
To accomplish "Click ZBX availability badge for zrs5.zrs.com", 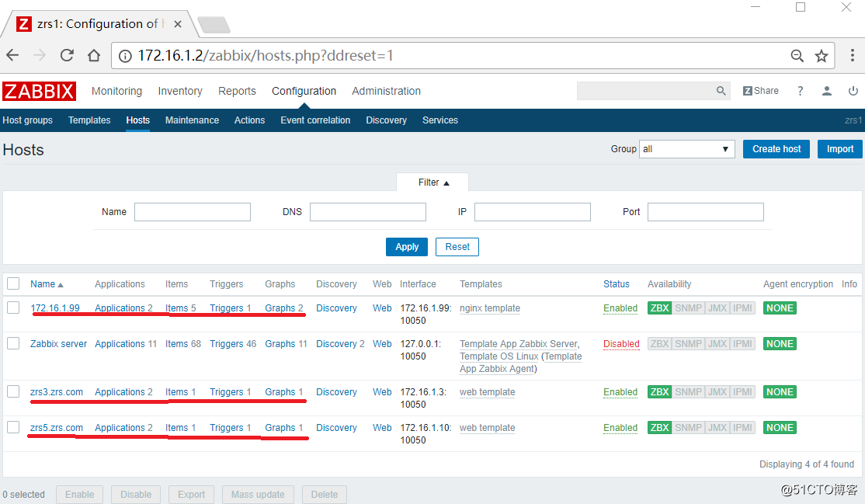I will click(x=659, y=428).
